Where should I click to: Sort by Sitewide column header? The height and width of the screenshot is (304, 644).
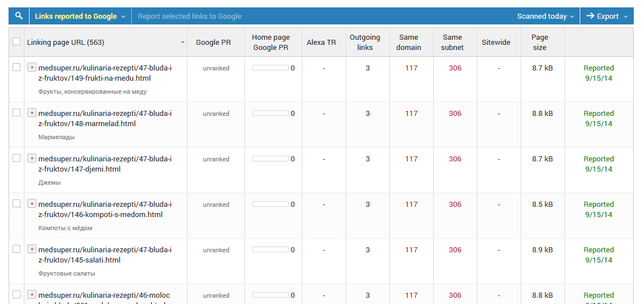pyautogui.click(x=496, y=42)
